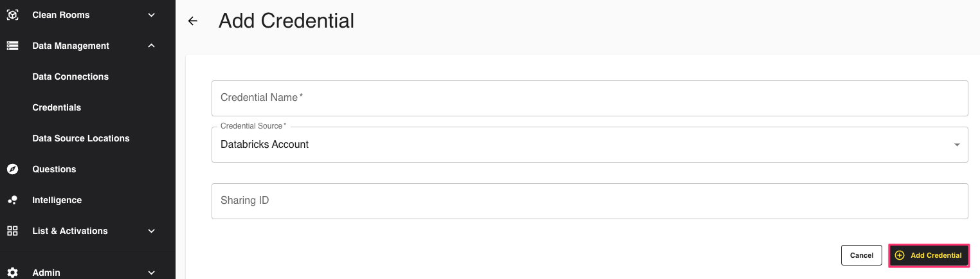Expand the Clean Rooms menu chevron
The height and width of the screenshot is (279, 980).
click(x=152, y=15)
